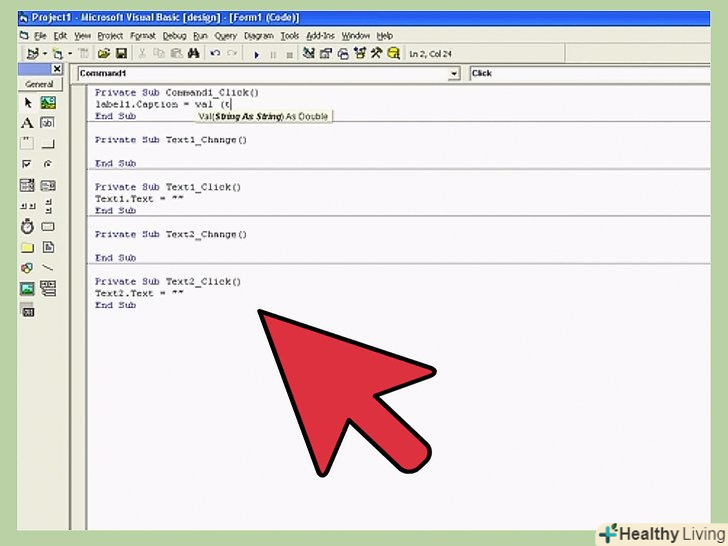Select the Frame control tool
728x546 pixels.
pyautogui.click(x=27, y=143)
